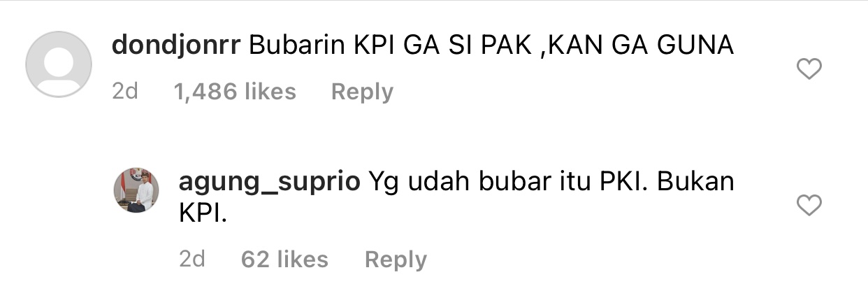Select the reply text 'Yg udah bubar itu PKI'

(x=508, y=182)
